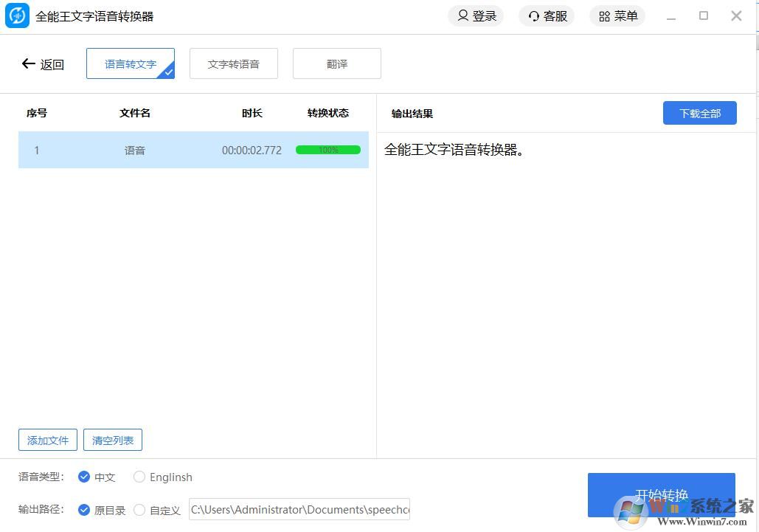The height and width of the screenshot is (532, 759).
Task: Click the 下载全部 download button
Action: tap(699, 113)
